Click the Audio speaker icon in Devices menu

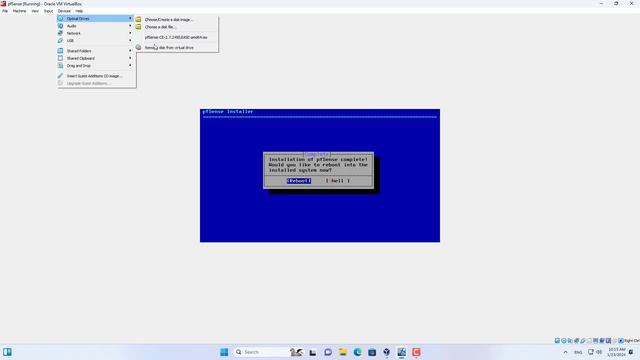click(60, 26)
